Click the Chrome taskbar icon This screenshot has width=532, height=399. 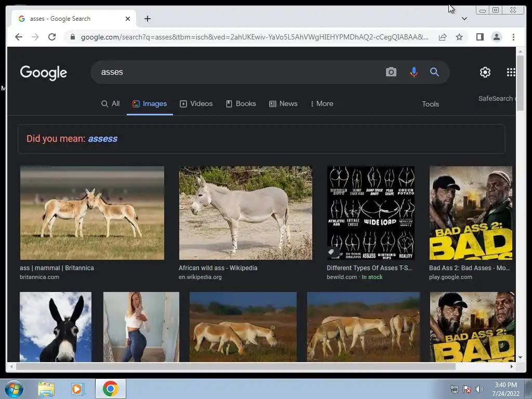tap(110, 389)
